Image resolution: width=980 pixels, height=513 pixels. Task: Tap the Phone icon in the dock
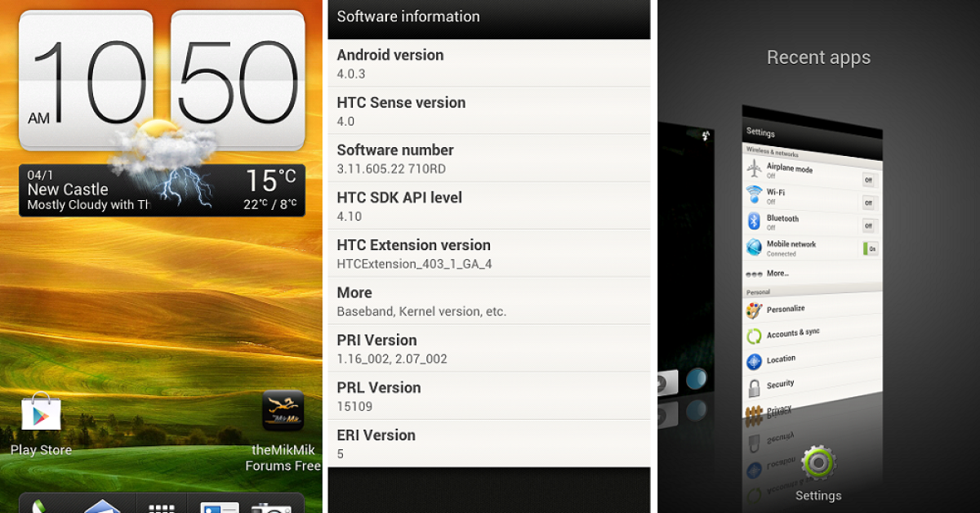point(41,506)
